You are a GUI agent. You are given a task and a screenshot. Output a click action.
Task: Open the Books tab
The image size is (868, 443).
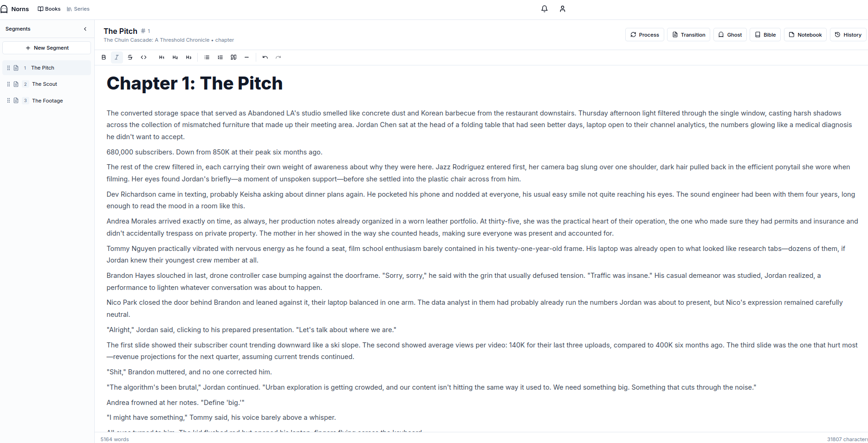coord(49,9)
